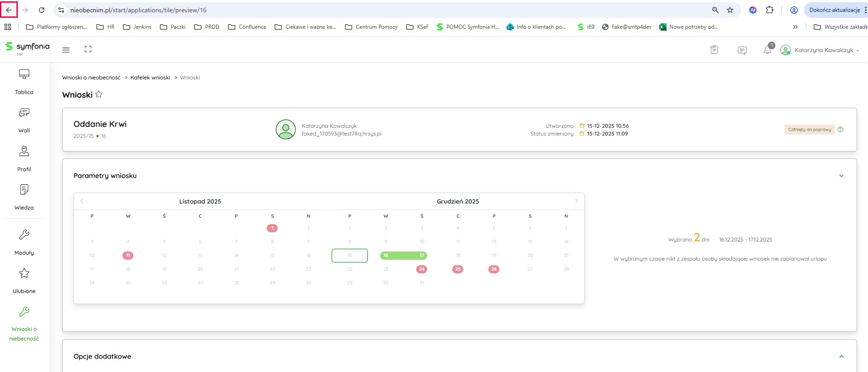Go to Tablica in sidebar
868x372 pixels.
click(x=24, y=81)
